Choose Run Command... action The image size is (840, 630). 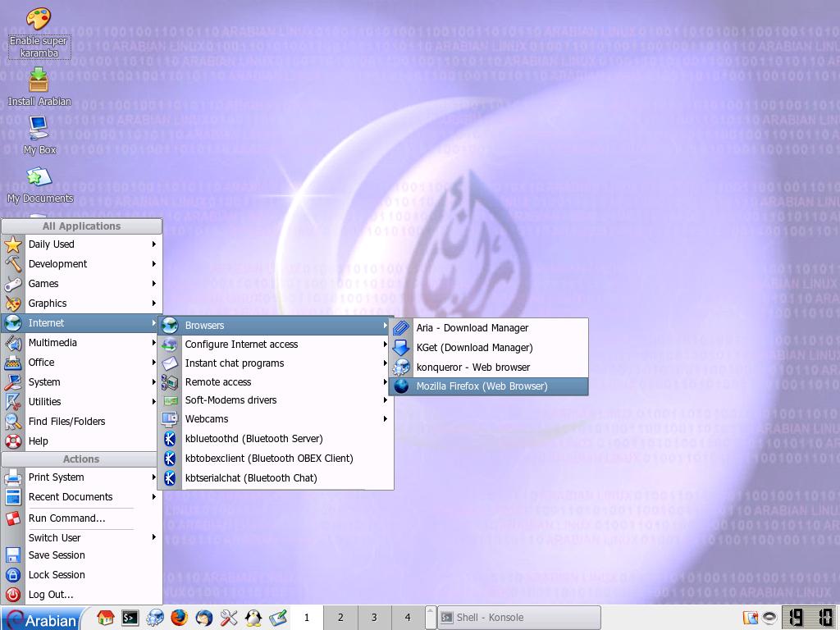(x=81, y=518)
